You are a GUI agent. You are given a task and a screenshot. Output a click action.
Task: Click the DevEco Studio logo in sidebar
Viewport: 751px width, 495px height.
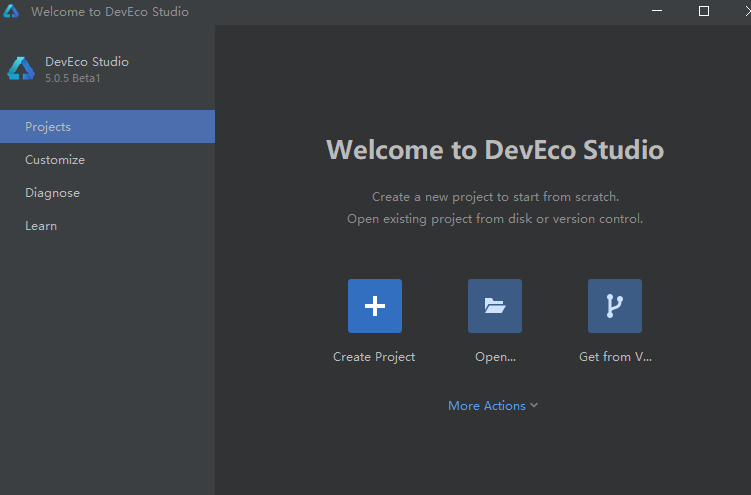21,69
